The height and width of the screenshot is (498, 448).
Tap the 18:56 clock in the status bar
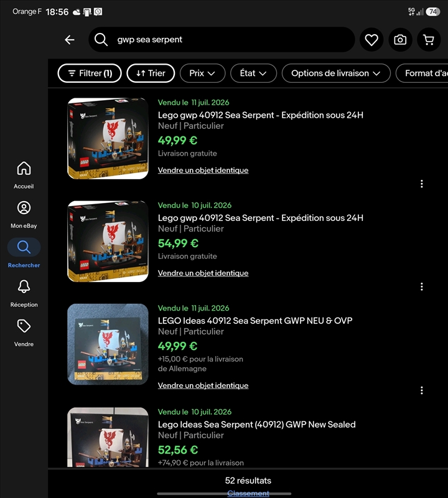click(57, 12)
